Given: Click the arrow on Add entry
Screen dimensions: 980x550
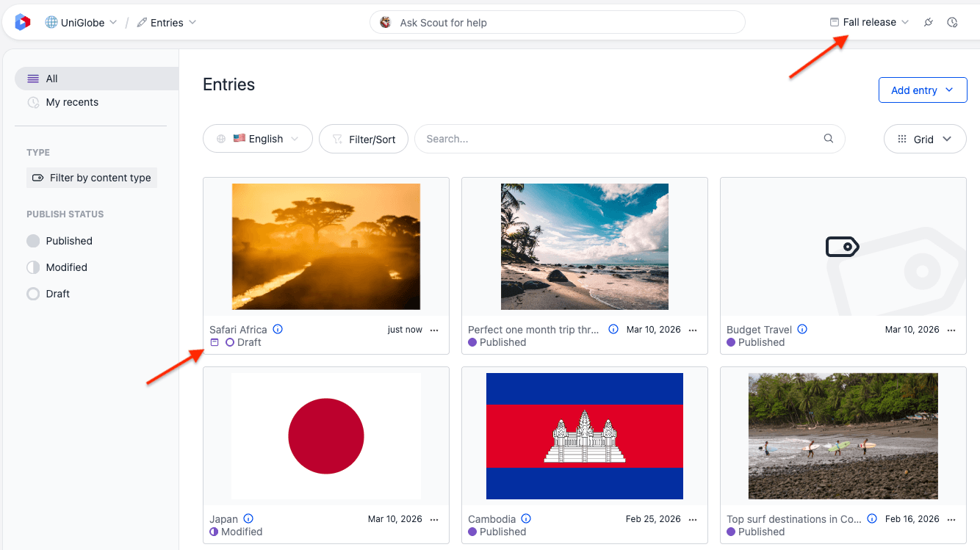Looking at the screenshot, I should pos(949,90).
